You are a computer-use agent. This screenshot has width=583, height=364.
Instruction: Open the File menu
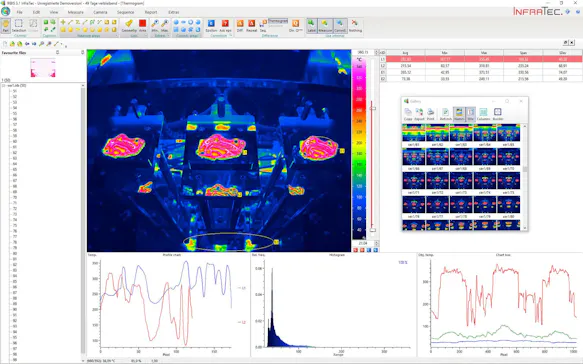point(19,12)
